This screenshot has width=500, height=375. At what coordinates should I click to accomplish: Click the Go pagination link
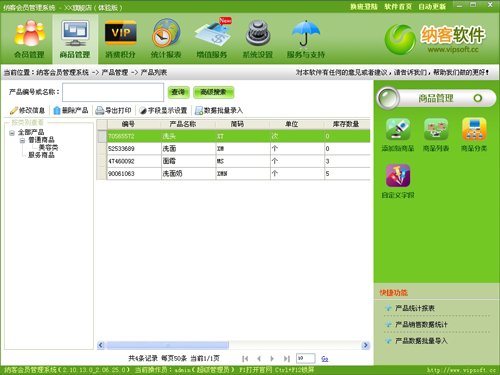point(325,359)
